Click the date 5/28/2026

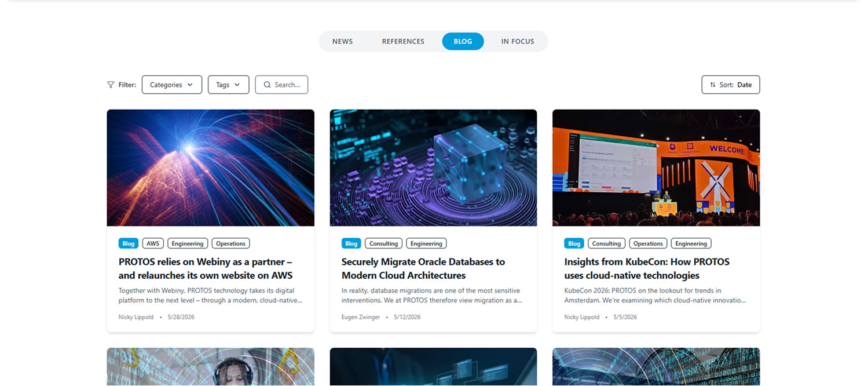[181, 317]
